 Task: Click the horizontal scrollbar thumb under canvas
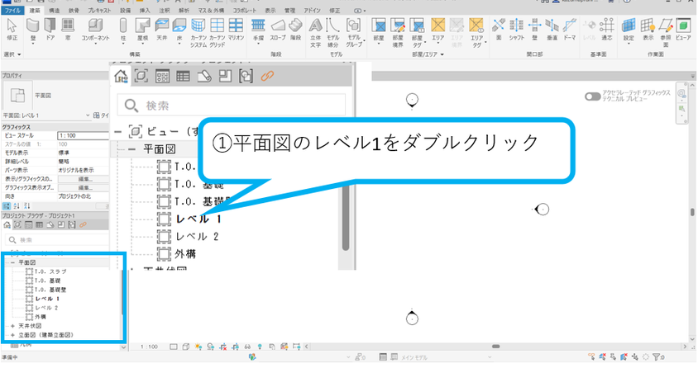[x=495, y=346]
